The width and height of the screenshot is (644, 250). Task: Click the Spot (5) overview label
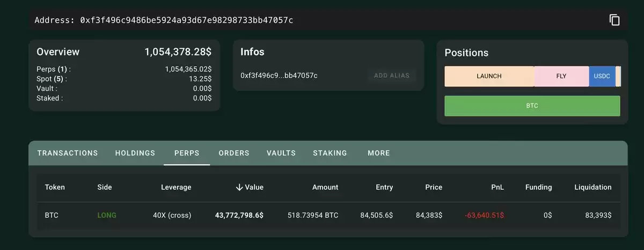[53, 79]
